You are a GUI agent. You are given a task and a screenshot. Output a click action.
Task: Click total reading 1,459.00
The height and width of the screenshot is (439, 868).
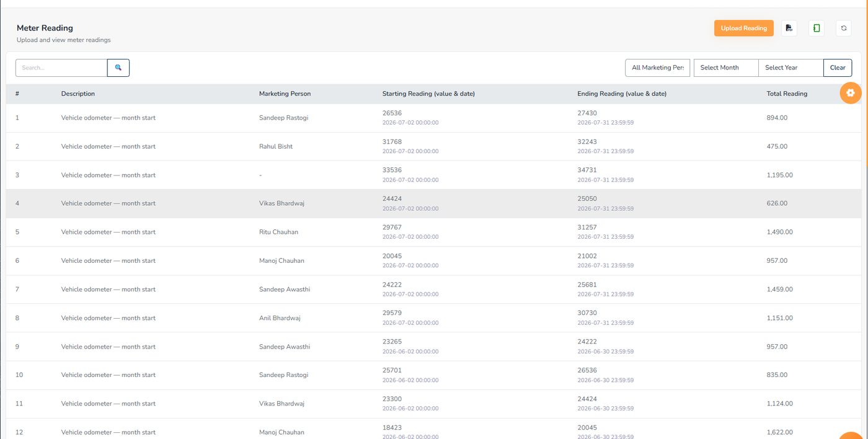pyautogui.click(x=780, y=290)
